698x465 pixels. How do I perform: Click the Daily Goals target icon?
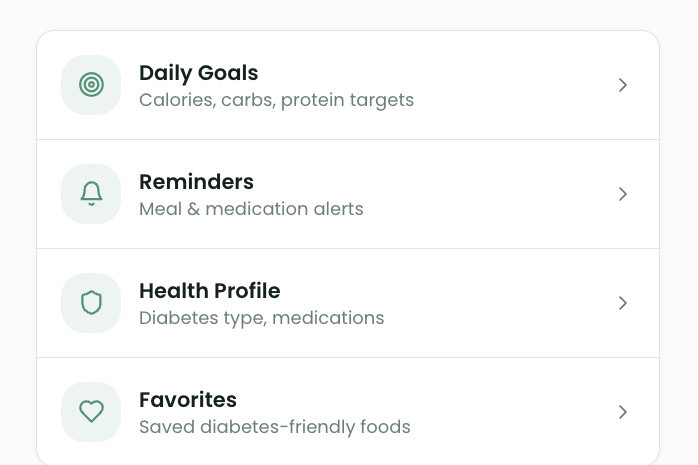[x=91, y=85]
